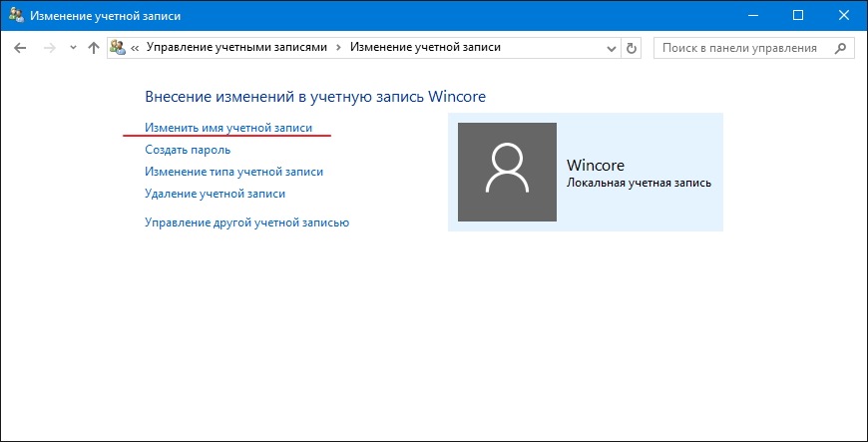Select the Изменение учетной записи breadcrumb
Viewport: 868px width, 442px height.
coord(425,47)
